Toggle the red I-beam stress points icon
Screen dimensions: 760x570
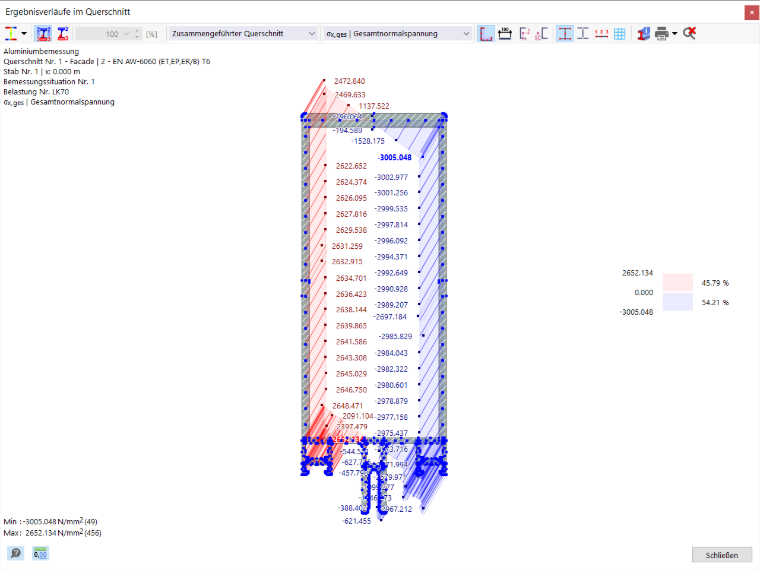(x=564, y=33)
